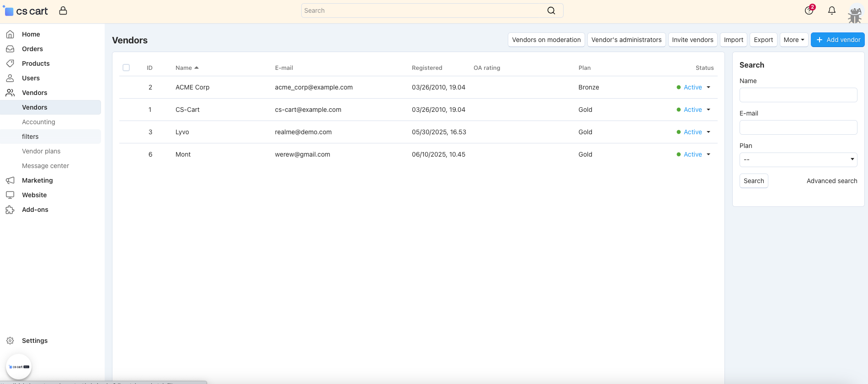Click the Import button

734,40
